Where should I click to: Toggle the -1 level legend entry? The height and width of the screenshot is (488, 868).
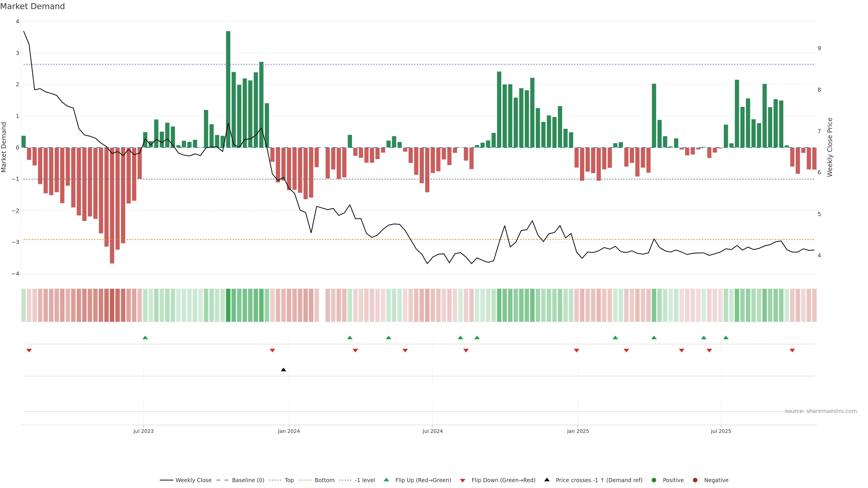click(365, 480)
